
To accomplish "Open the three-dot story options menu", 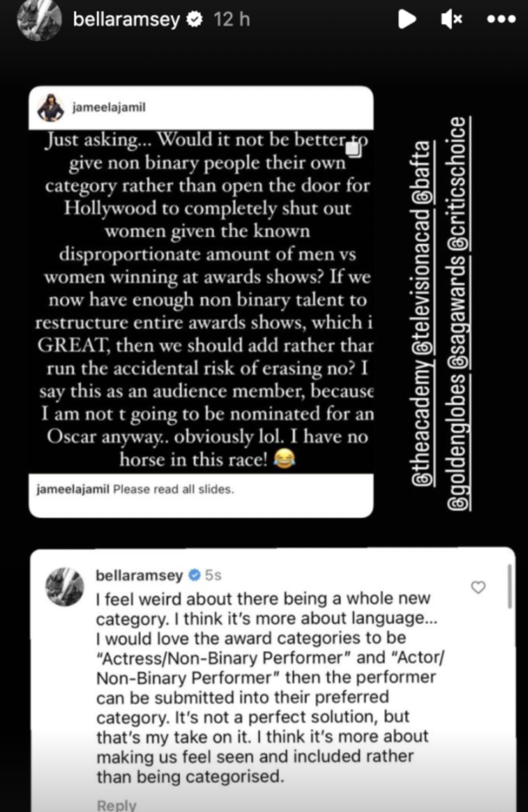I will pyautogui.click(x=501, y=20).
